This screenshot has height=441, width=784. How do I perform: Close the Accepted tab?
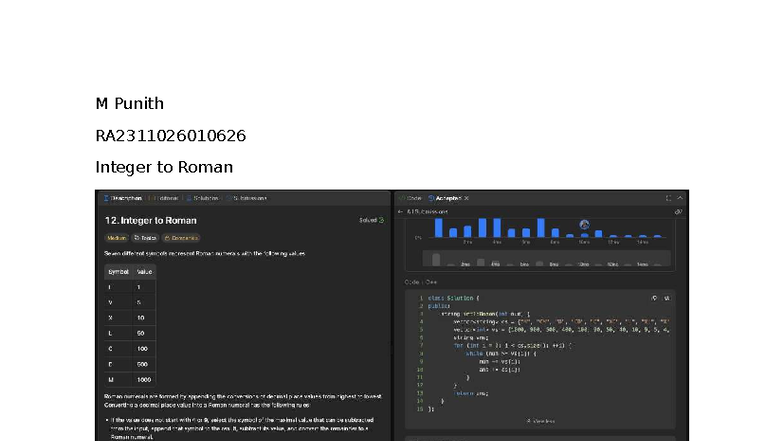(x=467, y=198)
